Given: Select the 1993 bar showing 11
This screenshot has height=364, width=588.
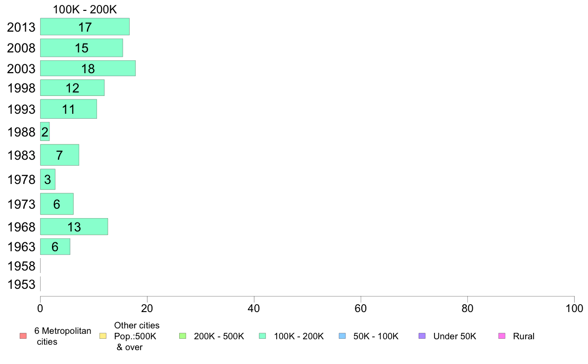Looking at the screenshot, I should 69,109.
